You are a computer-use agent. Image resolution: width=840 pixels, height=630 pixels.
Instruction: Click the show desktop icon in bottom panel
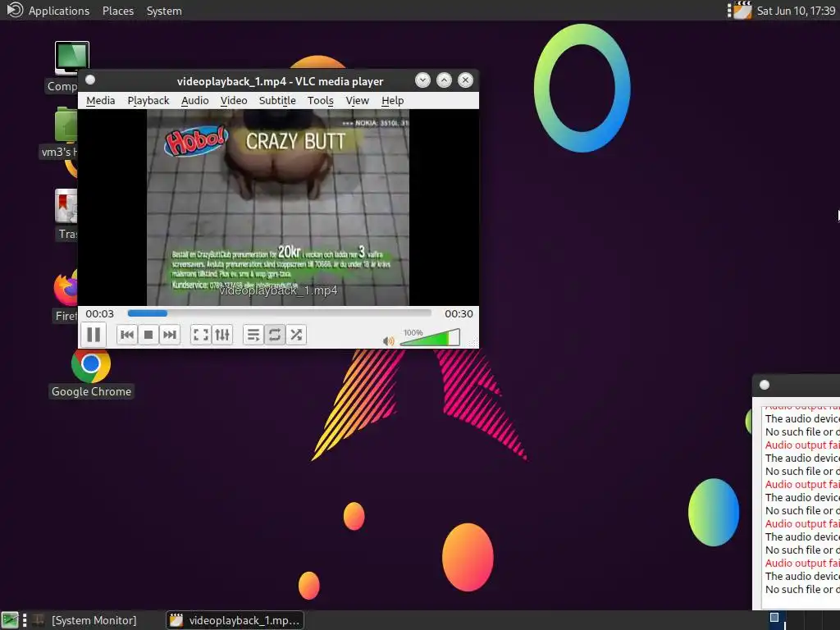click(x=10, y=620)
